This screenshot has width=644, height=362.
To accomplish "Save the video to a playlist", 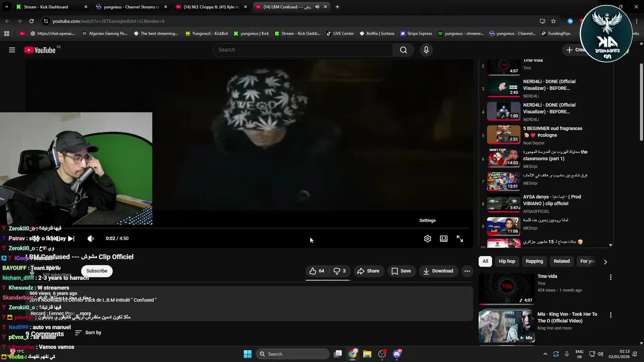I will pos(401,271).
